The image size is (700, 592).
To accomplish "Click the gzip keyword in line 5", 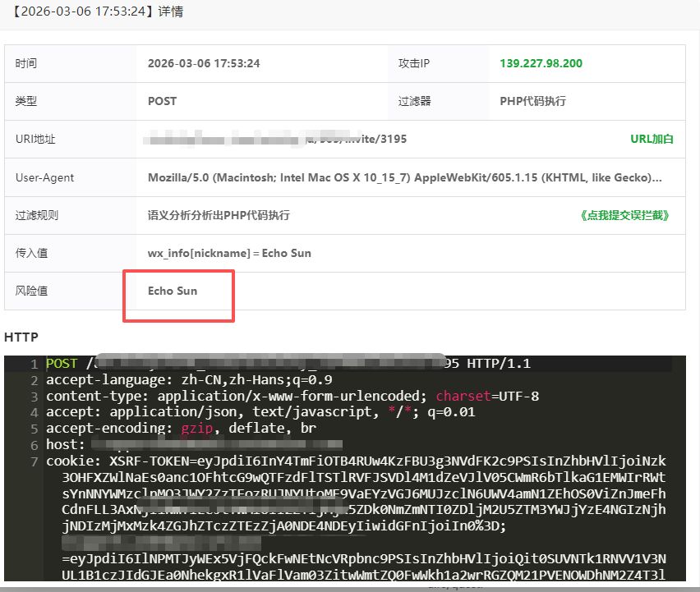I will click(x=197, y=429).
